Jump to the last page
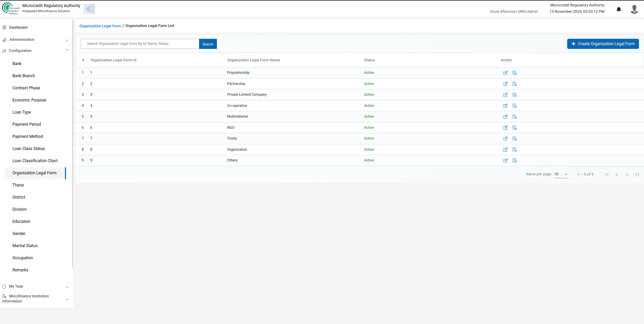This screenshot has width=644, height=324. [637, 174]
